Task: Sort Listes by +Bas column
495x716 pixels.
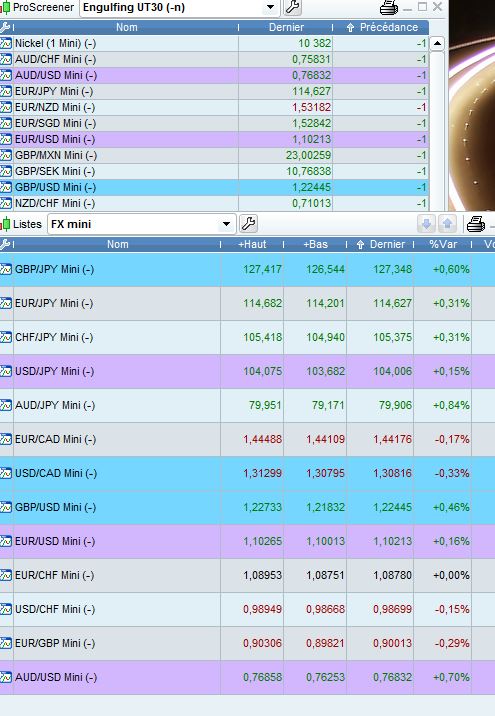Action: [316, 244]
